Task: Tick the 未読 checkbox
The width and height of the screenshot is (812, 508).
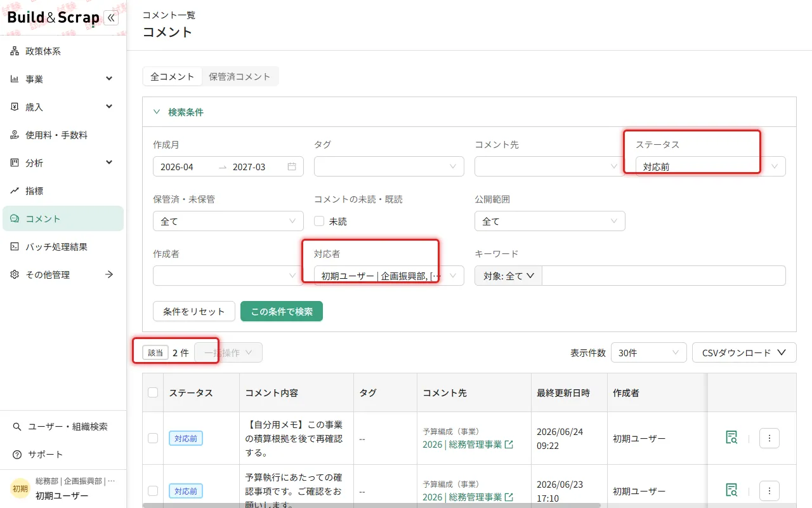Action: click(x=319, y=222)
